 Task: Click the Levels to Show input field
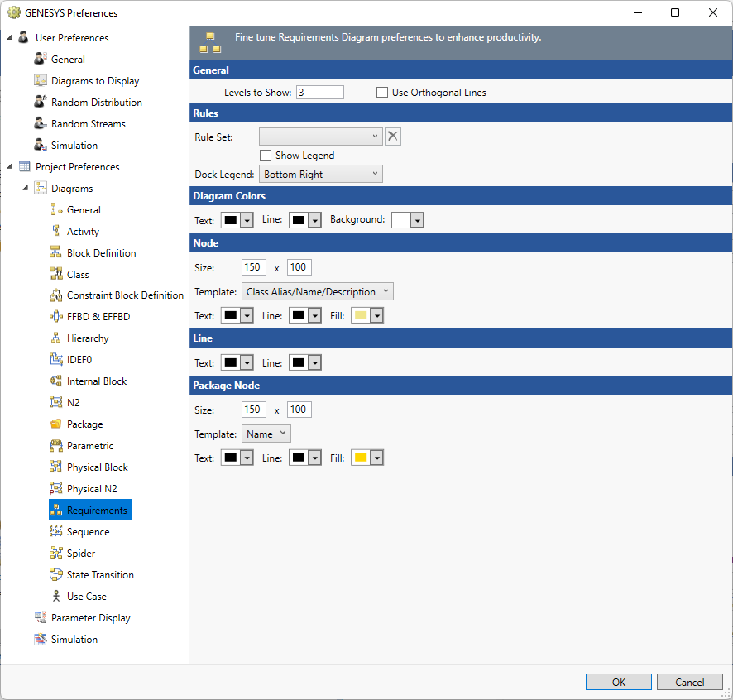tap(319, 93)
